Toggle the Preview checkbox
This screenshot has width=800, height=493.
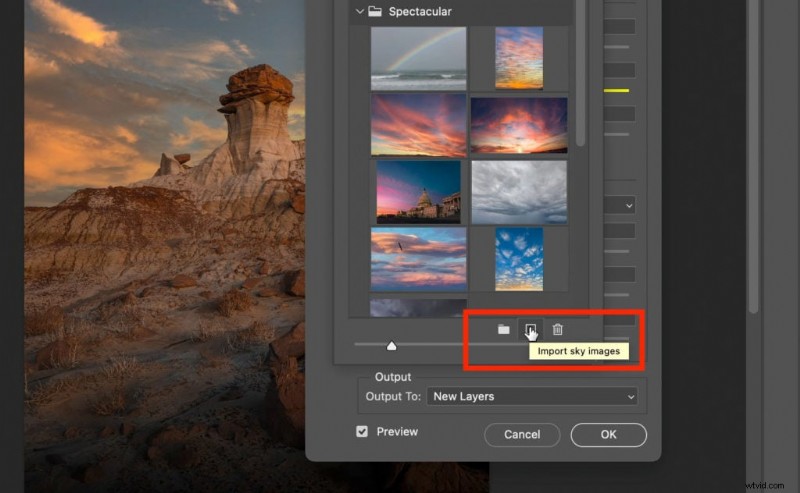[x=362, y=432]
